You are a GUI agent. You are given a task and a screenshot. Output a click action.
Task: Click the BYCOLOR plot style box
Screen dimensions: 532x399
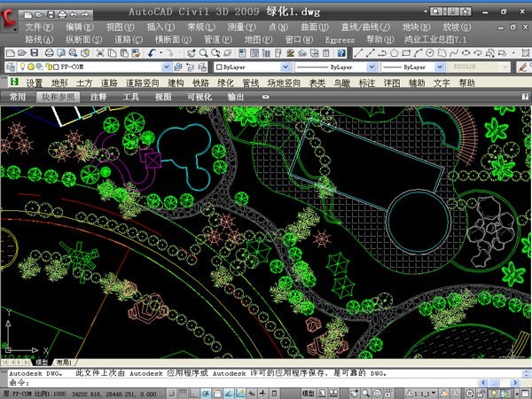[x=479, y=67]
